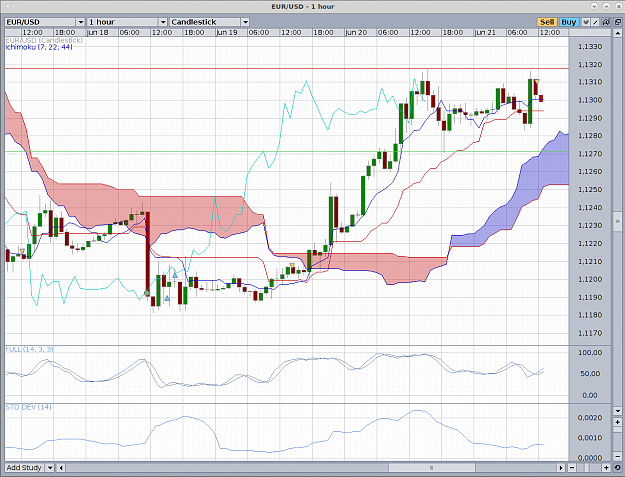Click the orange triangle marker near latest candles
The image size is (625, 477).
tap(537, 81)
